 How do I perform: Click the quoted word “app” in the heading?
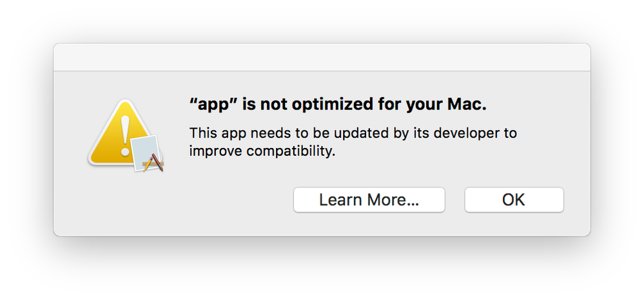[x=213, y=106]
